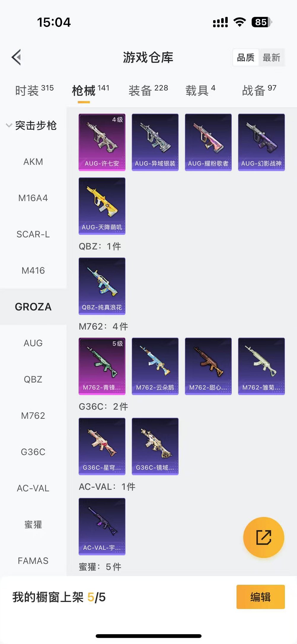Select the QBZ-纯真浪花 skin icon

(x=102, y=286)
